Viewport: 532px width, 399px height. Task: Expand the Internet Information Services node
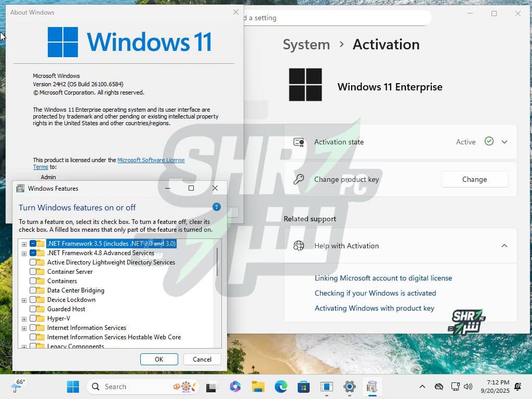[x=24, y=328]
